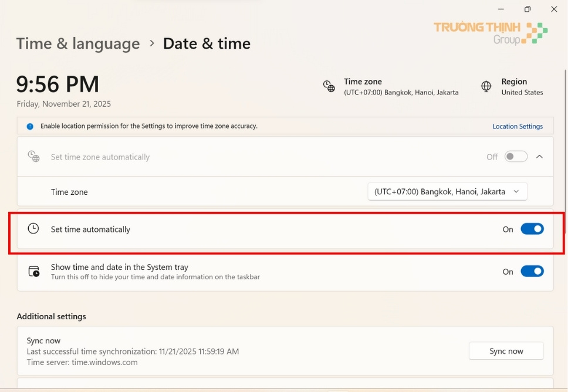Image resolution: width=568 pixels, height=392 pixels.
Task: Close the Settings window
Action: tap(554, 9)
